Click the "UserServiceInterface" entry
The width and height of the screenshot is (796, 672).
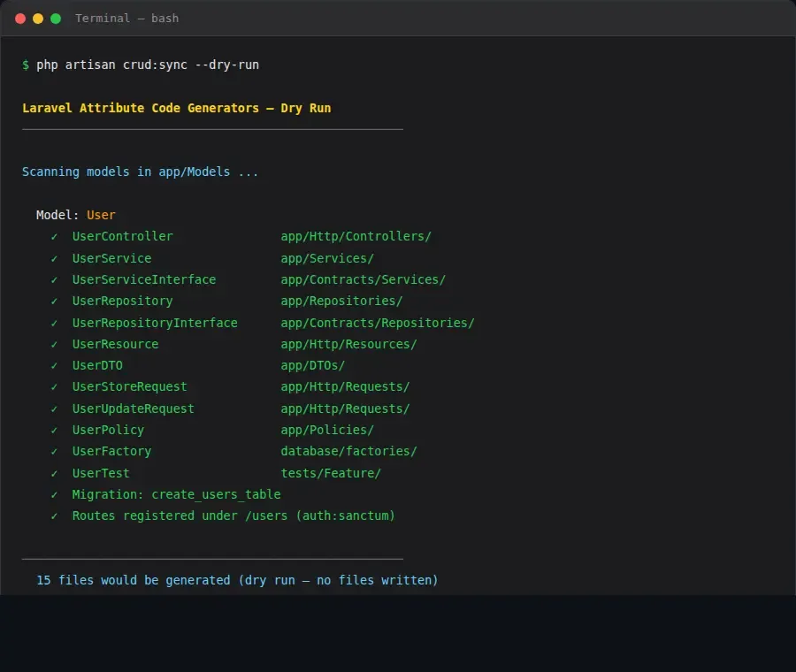click(x=144, y=279)
